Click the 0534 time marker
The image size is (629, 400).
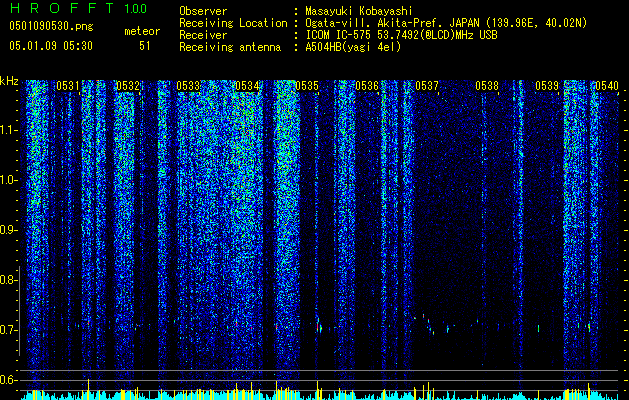coord(247,86)
